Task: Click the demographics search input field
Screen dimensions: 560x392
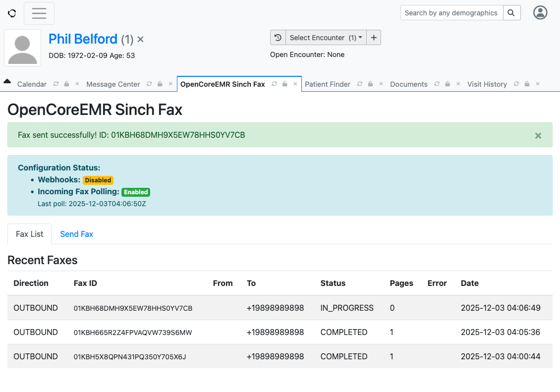Action: (x=451, y=13)
